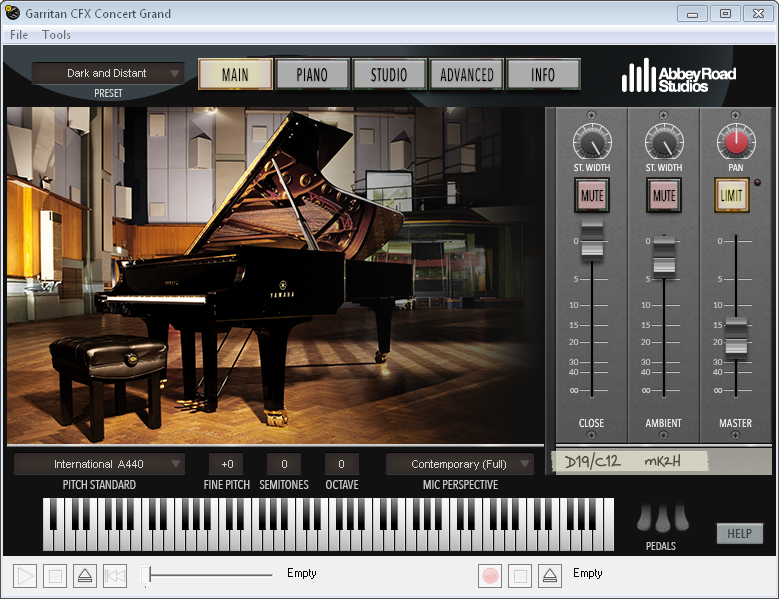This screenshot has width=779, height=599.
Task: Turn the Close channel ST. WIDTH knob
Action: [592, 142]
